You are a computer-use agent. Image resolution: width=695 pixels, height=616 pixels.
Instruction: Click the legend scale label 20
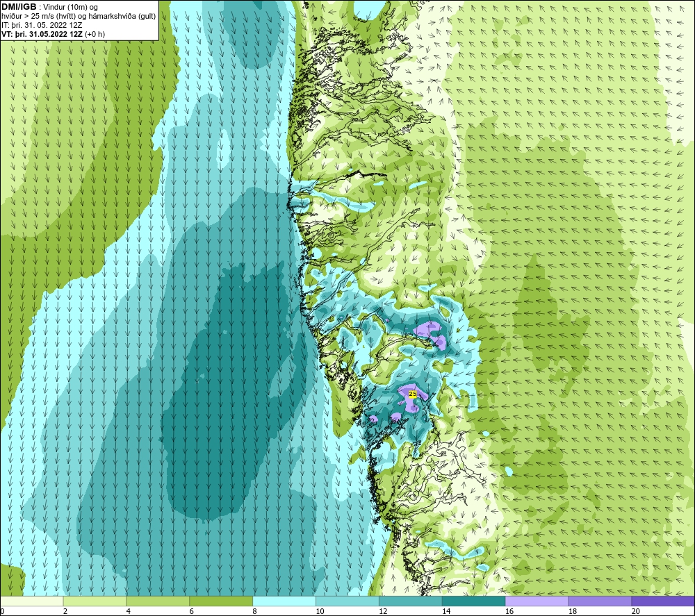[x=636, y=611]
